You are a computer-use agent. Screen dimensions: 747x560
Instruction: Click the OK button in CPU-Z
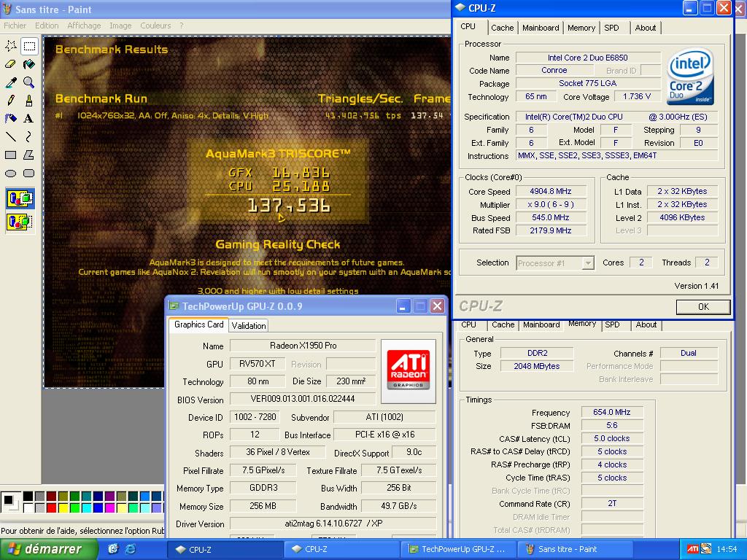coord(703,307)
